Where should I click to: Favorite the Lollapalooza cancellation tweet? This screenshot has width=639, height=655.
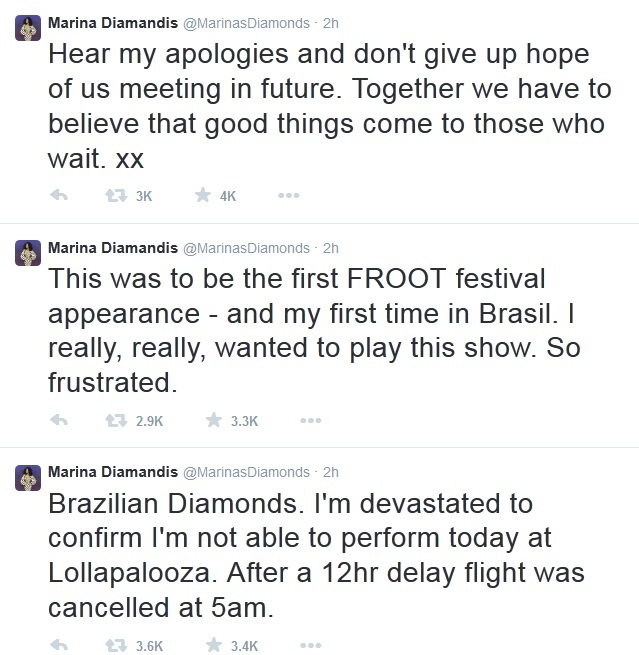(x=212, y=645)
